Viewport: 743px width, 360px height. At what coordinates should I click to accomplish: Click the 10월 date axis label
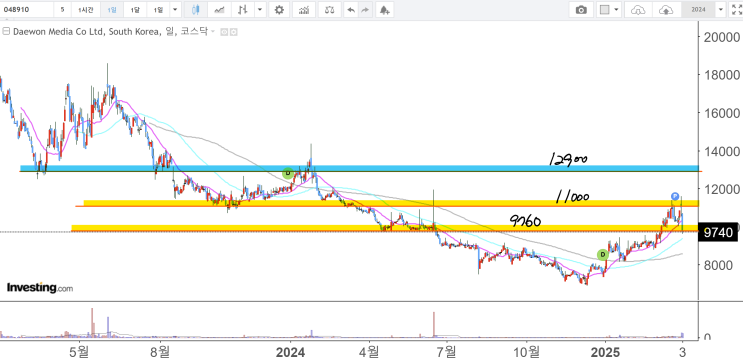tap(526, 352)
